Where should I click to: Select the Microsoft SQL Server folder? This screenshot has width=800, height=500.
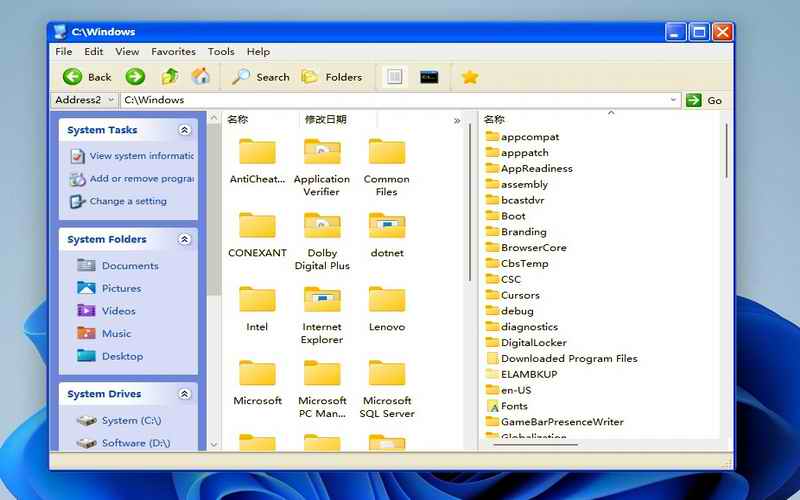[x=387, y=389]
